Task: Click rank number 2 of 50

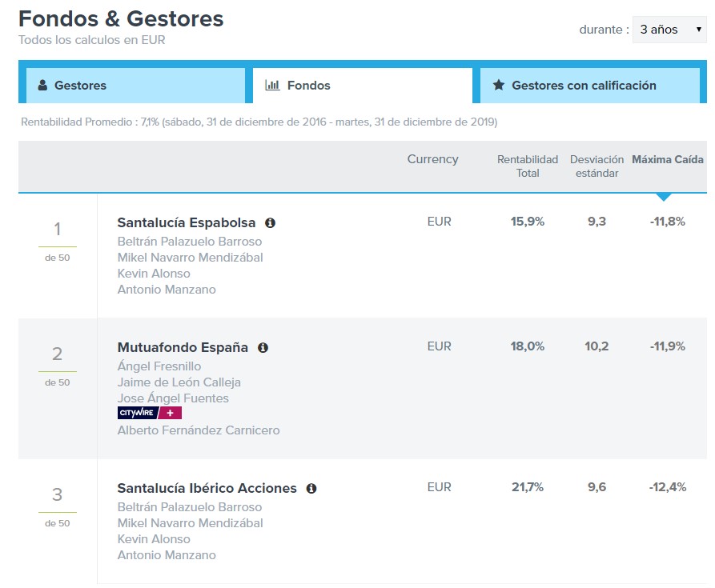Action: coord(57,354)
